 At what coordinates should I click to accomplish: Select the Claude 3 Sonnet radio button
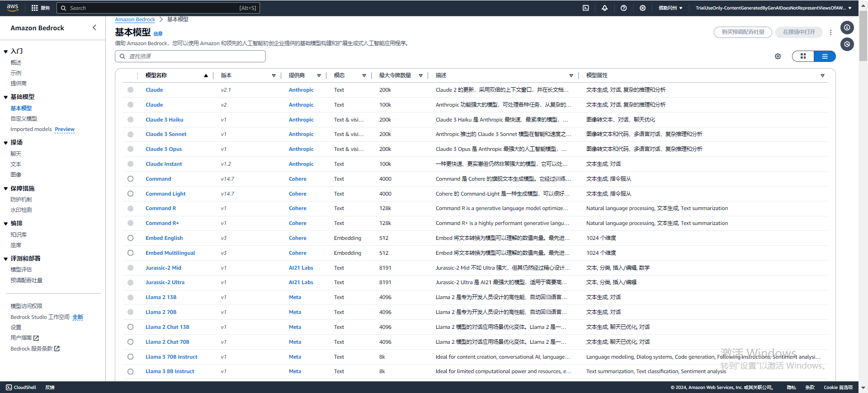(130, 134)
